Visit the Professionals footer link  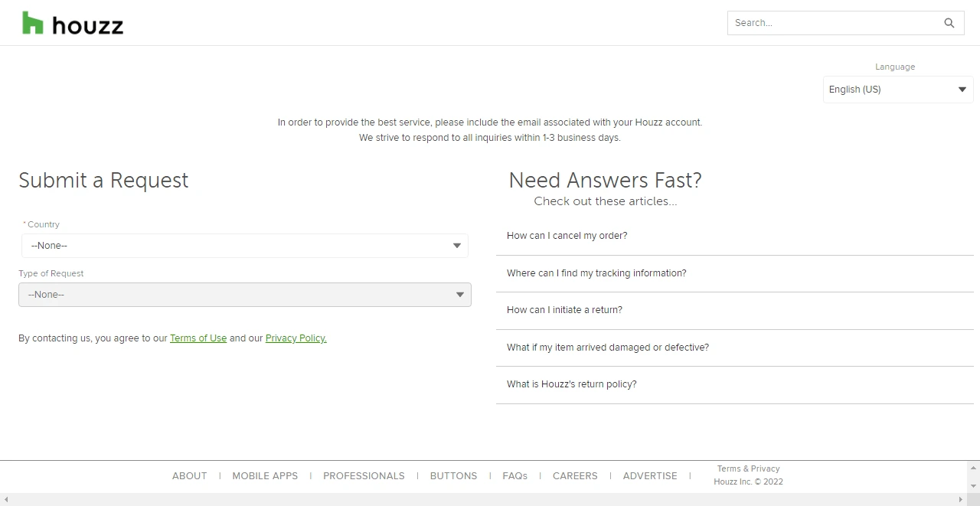[x=364, y=476]
